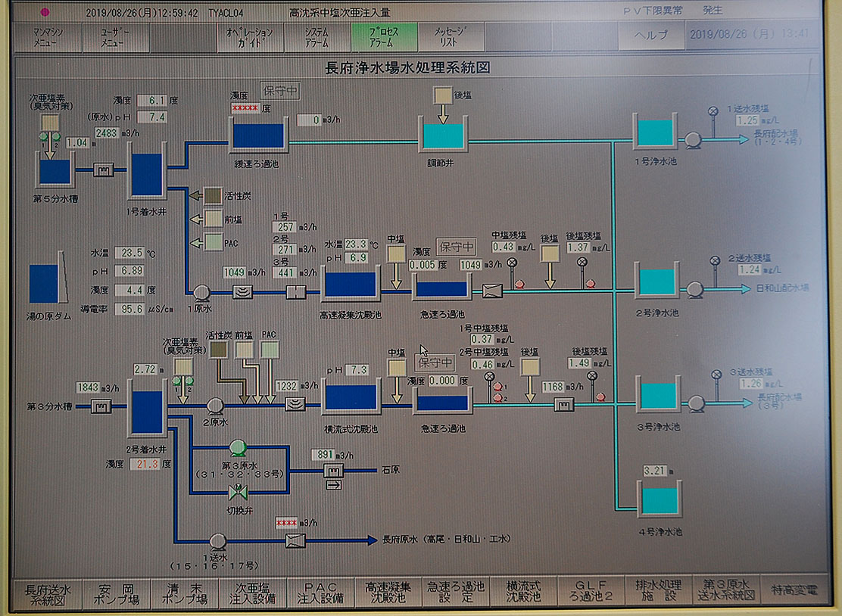
Task: Click the 後塩 dosing box above 調節井
Action: point(442,96)
